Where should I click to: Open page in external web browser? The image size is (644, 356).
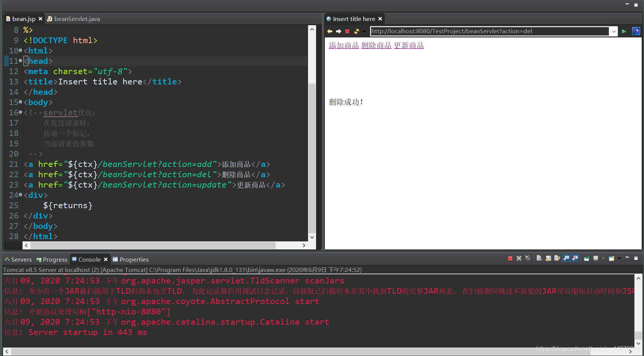point(636,31)
